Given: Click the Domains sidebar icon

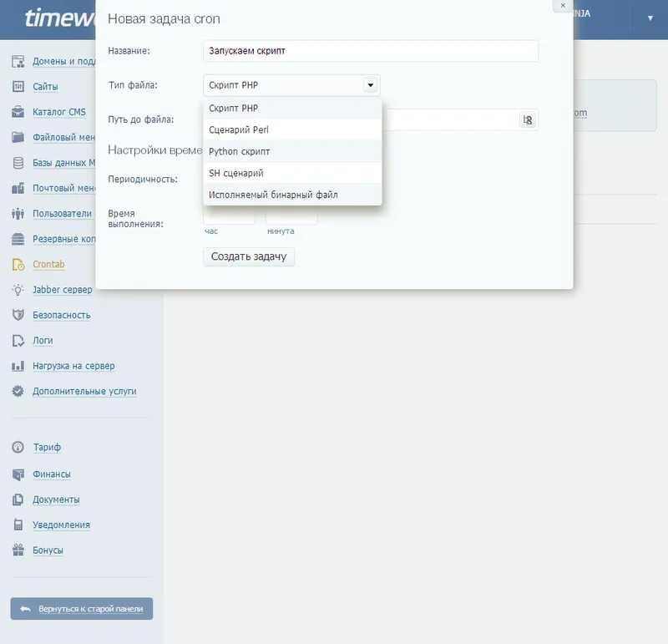Looking at the screenshot, I should click(x=18, y=61).
